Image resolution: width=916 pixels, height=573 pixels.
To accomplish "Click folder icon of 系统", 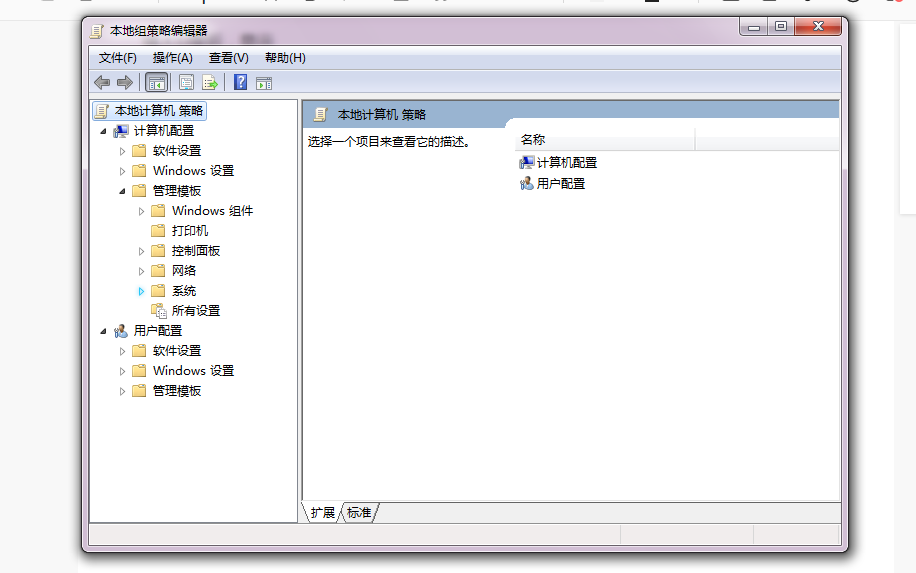I will (x=158, y=290).
